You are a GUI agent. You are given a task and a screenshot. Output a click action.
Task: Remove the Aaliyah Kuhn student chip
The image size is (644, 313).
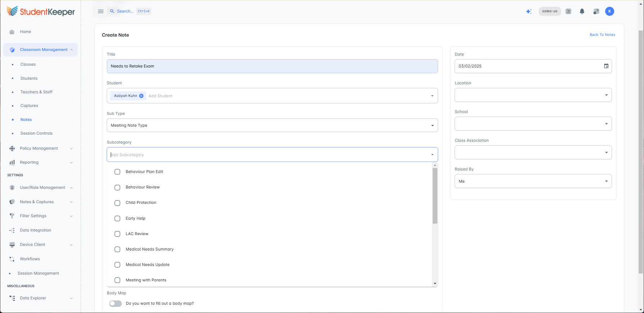(x=141, y=96)
